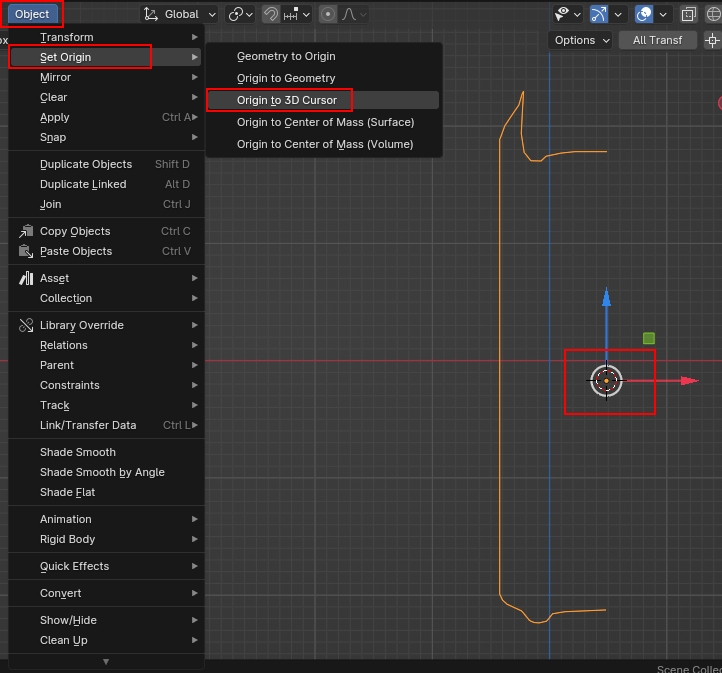Image resolution: width=722 pixels, height=673 pixels.
Task: Click the selectability and visibility eye icon
Action: pyautogui.click(x=563, y=14)
